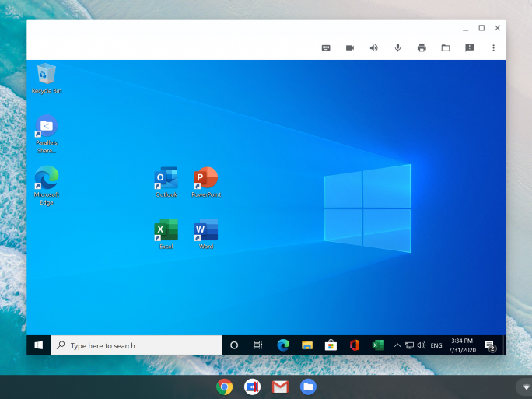Open the three-dot more options menu

pos(493,48)
